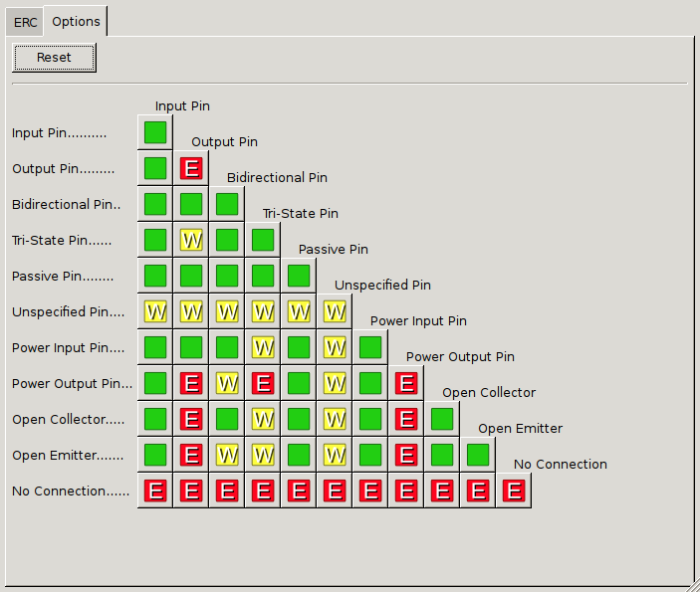Click No Connection vs No Connection error cell
Screen dimensions: 700x592
pyautogui.click(x=514, y=491)
